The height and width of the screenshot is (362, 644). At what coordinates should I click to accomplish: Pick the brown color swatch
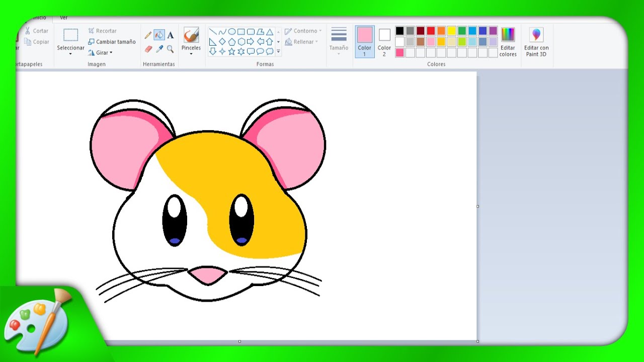[x=421, y=42]
